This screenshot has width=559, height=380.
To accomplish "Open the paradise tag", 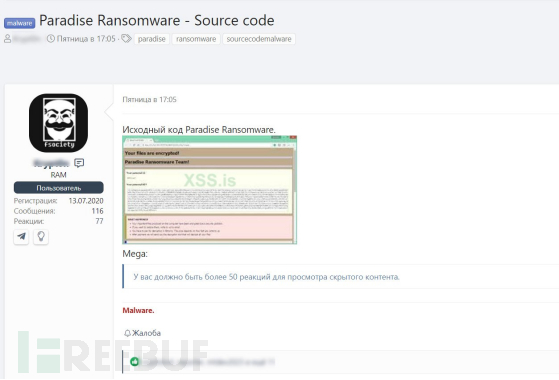I will pyautogui.click(x=152, y=39).
